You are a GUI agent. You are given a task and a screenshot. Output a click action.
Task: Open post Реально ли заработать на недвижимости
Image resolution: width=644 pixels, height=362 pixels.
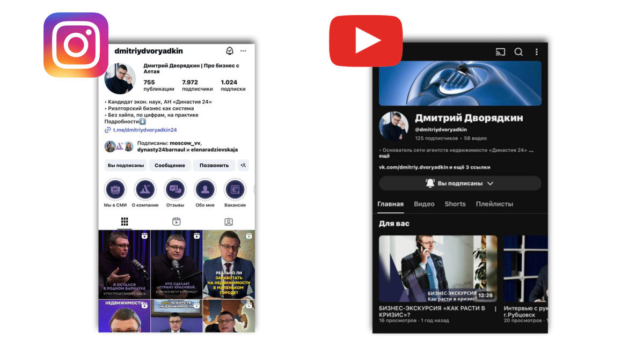[229, 264]
